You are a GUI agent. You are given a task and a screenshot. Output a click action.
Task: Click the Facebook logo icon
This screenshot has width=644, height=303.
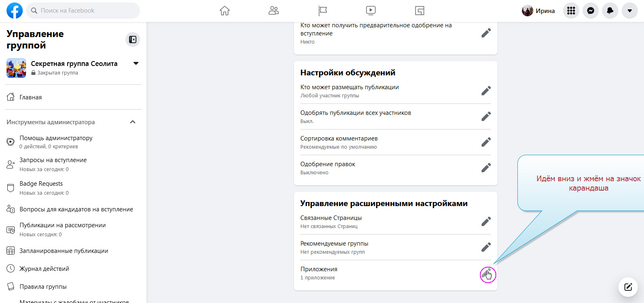click(x=15, y=11)
